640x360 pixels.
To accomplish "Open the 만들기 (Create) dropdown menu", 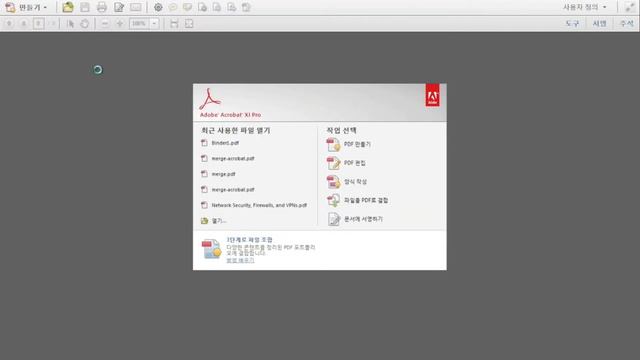I will (26, 7).
